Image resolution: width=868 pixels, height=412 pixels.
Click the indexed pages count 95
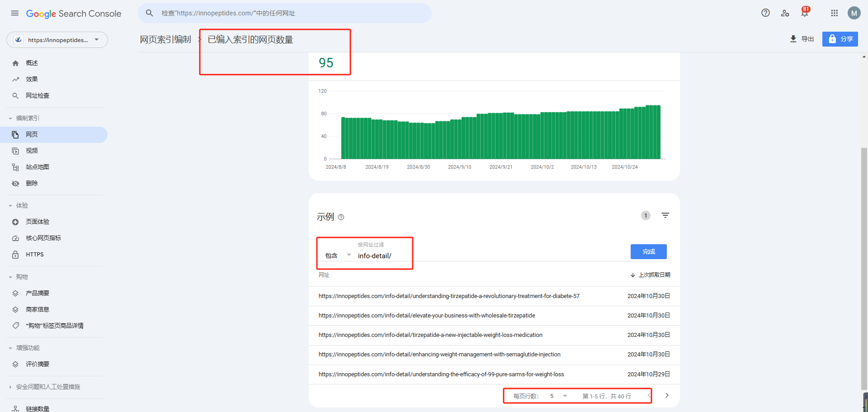(x=326, y=63)
